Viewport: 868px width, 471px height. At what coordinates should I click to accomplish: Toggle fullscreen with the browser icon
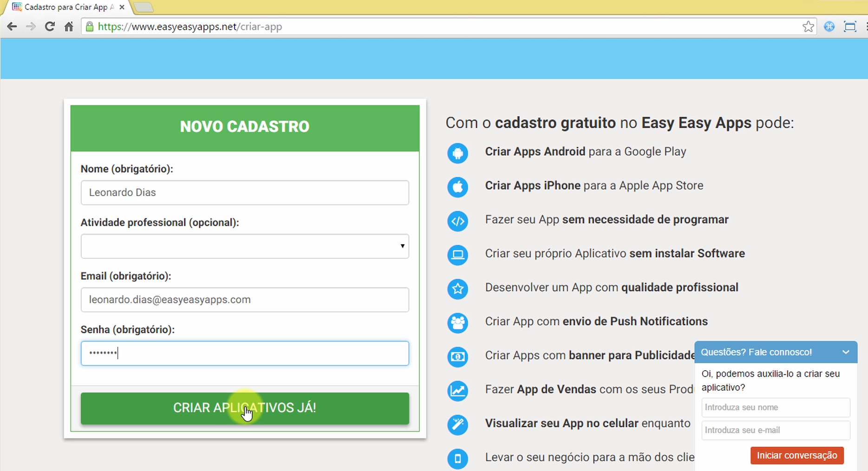(x=850, y=26)
